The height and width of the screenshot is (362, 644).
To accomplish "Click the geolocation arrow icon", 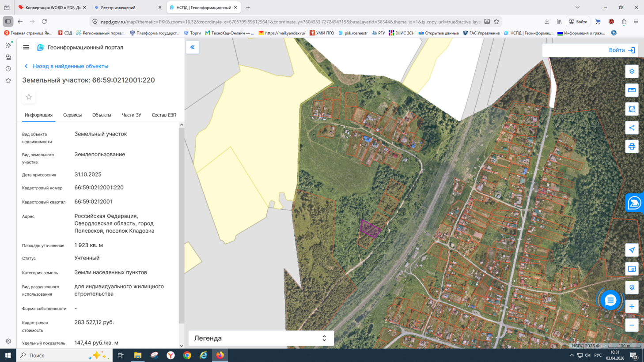I will [x=632, y=250].
